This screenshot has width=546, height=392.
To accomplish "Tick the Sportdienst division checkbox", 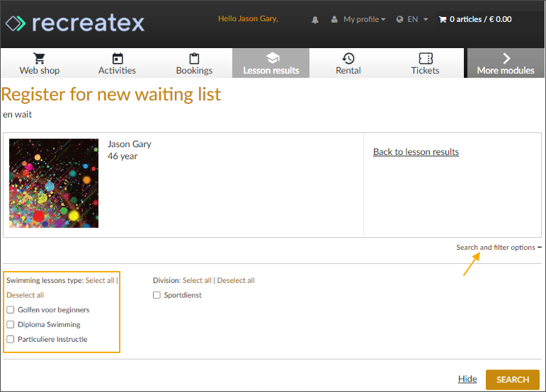I will [x=157, y=295].
